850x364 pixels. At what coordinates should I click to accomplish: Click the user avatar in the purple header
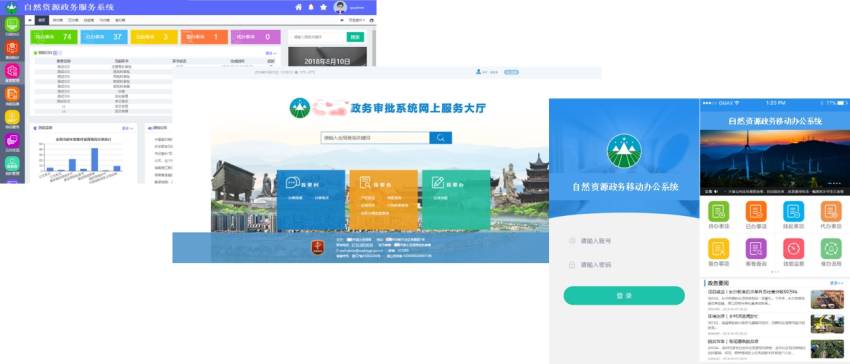(340, 7)
